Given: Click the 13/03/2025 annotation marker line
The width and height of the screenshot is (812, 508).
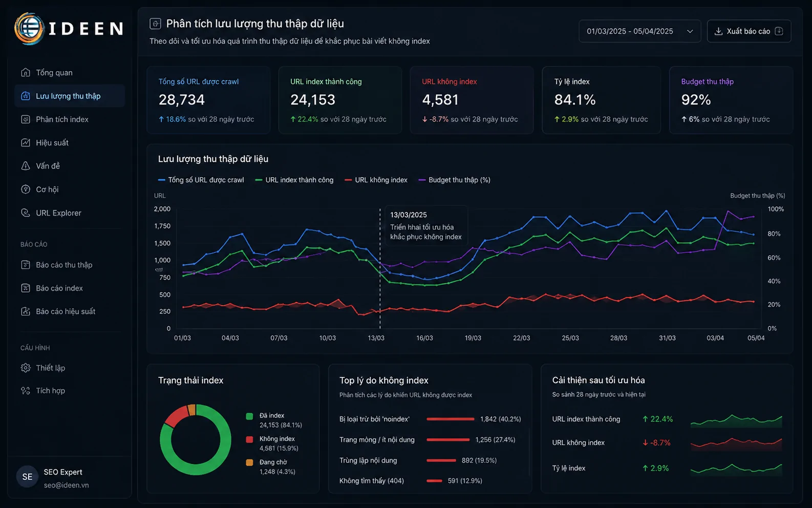Looking at the screenshot, I should 380,268.
